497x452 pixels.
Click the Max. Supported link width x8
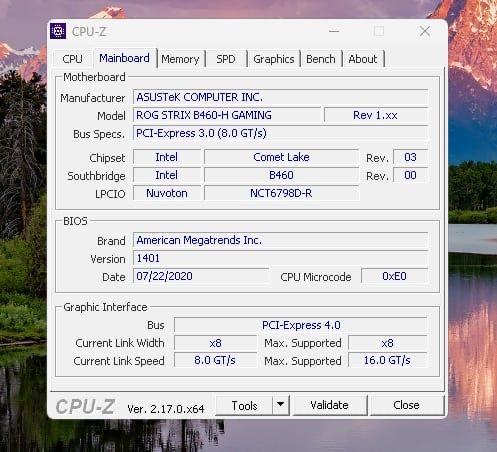point(387,343)
